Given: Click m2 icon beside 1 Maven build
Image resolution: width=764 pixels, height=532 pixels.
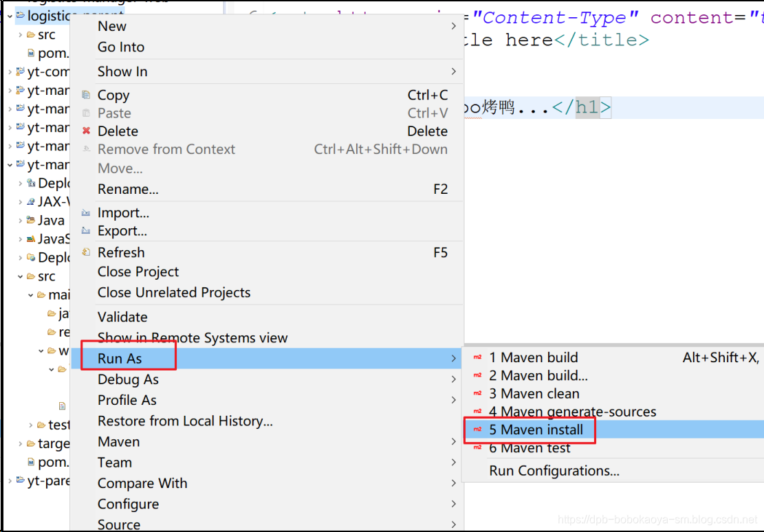Looking at the screenshot, I should tap(477, 357).
